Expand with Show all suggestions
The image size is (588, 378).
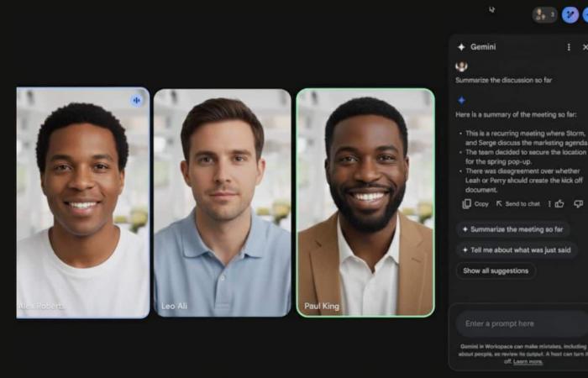tap(495, 270)
